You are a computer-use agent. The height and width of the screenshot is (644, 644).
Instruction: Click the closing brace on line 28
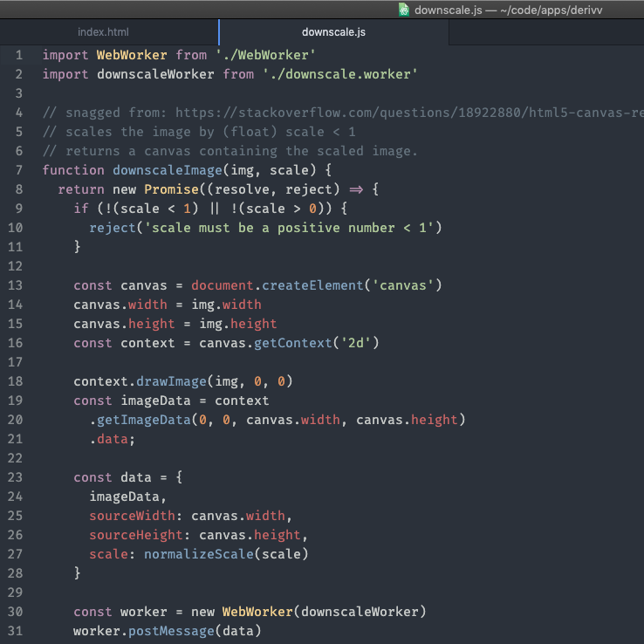(x=77, y=573)
